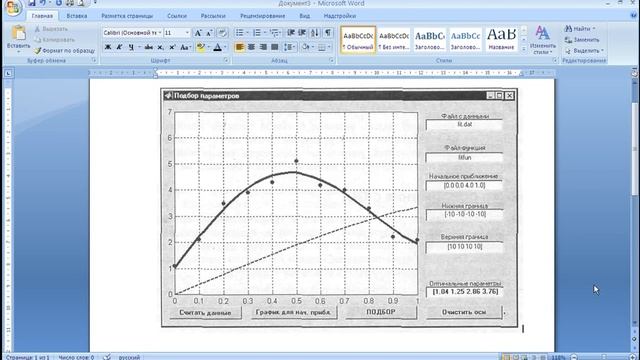Switch to the Надстройки tab
Viewport: 640px width, 360px height.
pos(340,16)
